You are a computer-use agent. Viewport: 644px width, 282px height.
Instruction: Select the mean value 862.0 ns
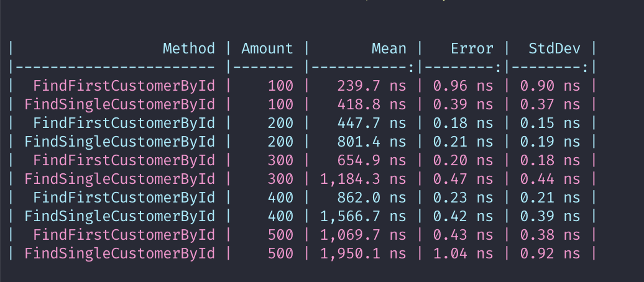tap(372, 198)
